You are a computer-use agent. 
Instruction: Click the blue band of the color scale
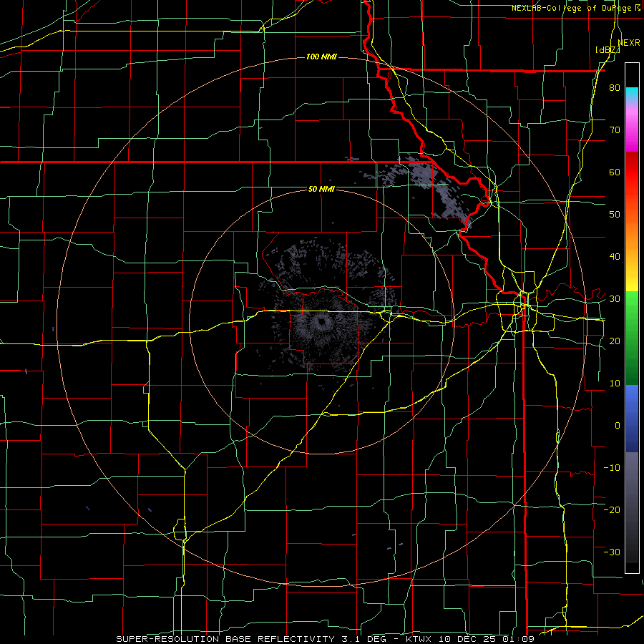click(632, 419)
